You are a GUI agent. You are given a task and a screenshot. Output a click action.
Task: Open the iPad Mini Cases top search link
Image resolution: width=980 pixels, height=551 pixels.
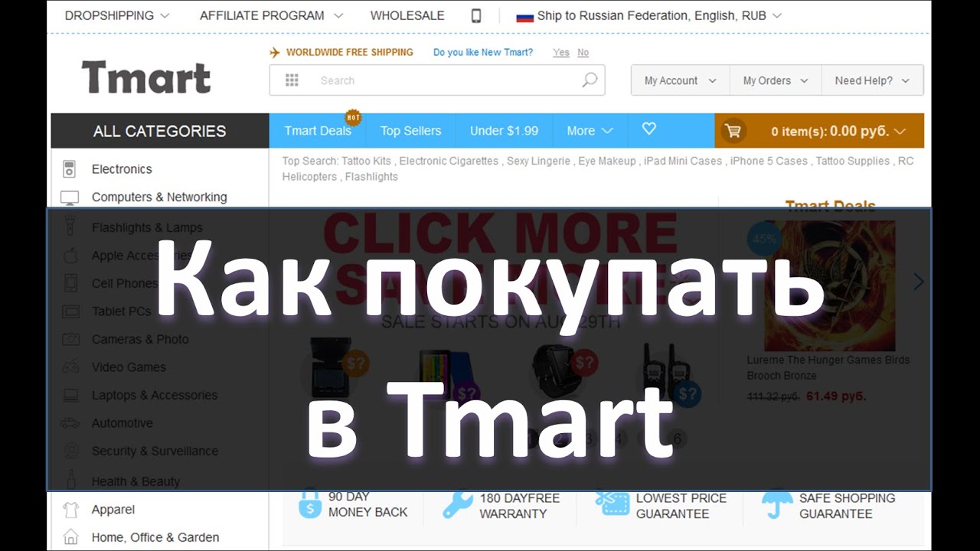point(683,161)
